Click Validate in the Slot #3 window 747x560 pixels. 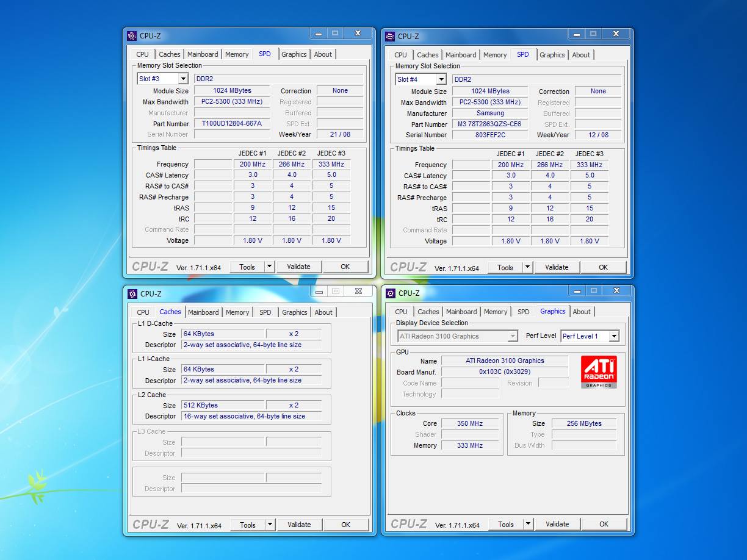(x=299, y=267)
